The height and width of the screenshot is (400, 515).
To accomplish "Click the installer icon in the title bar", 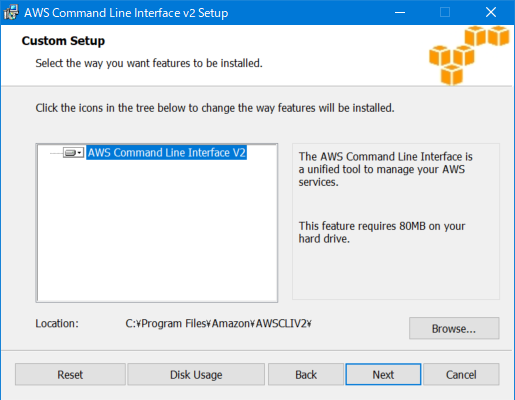I will (11, 13).
